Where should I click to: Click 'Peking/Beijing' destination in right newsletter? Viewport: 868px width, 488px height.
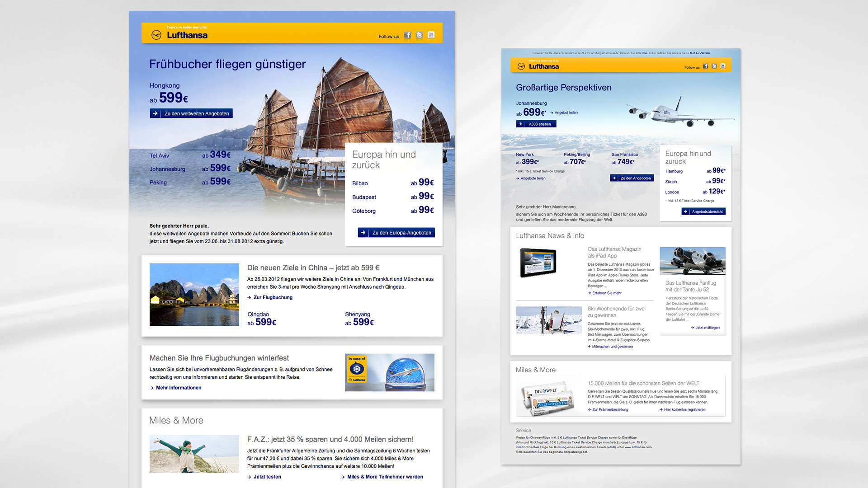point(577,155)
